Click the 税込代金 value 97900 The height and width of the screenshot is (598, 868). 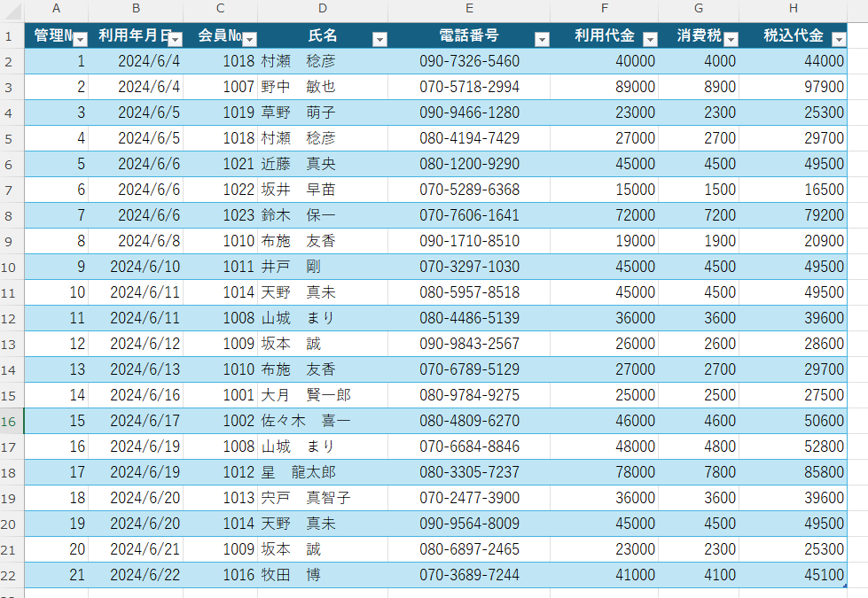792,87
